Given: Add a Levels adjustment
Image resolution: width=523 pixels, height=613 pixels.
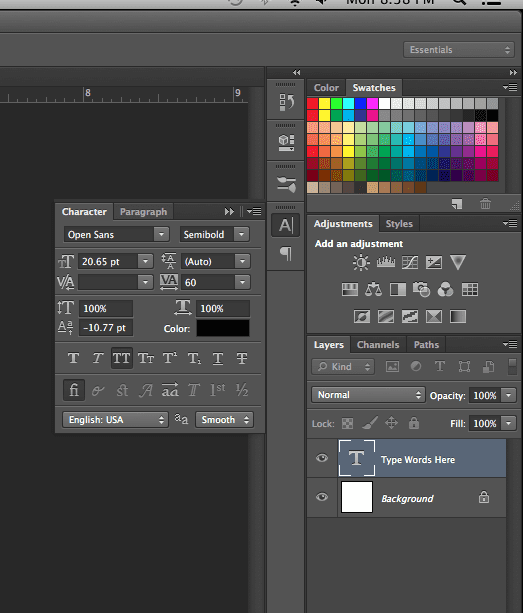Looking at the screenshot, I should click(386, 262).
